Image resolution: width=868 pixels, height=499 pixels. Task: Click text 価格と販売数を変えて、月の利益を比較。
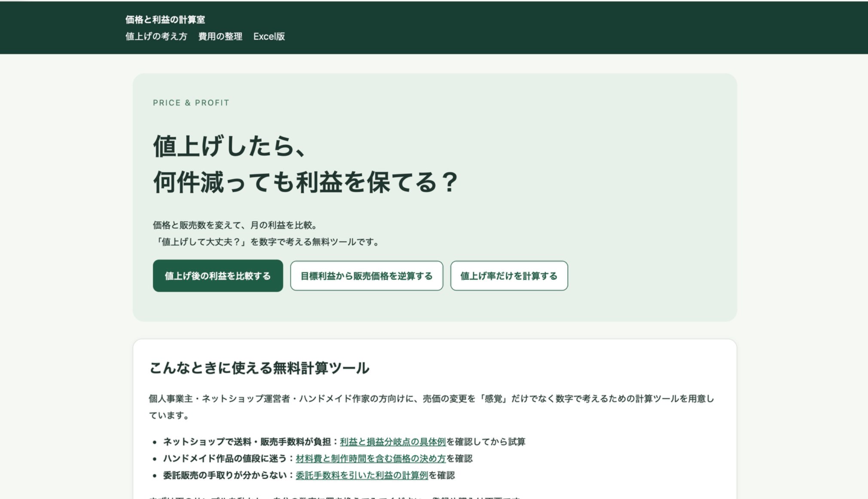click(235, 225)
